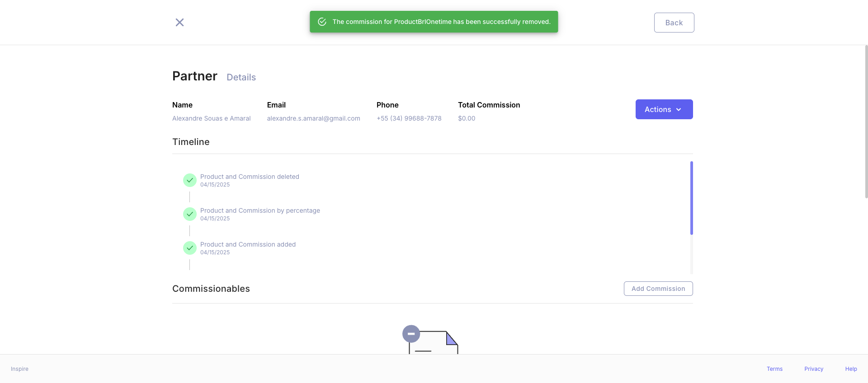
Task: Click the empty document illustration icon
Action: coord(430,340)
